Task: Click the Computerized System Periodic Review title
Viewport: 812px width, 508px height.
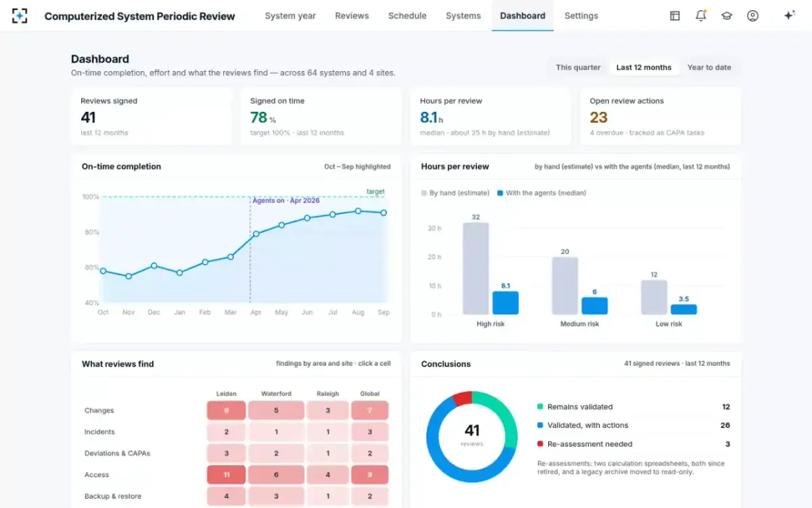Action: click(x=139, y=16)
